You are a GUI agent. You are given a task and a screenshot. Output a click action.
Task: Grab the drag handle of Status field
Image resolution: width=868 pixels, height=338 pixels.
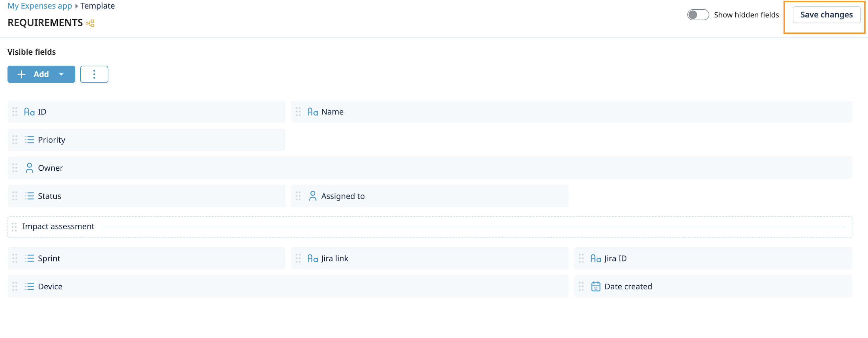coord(15,196)
